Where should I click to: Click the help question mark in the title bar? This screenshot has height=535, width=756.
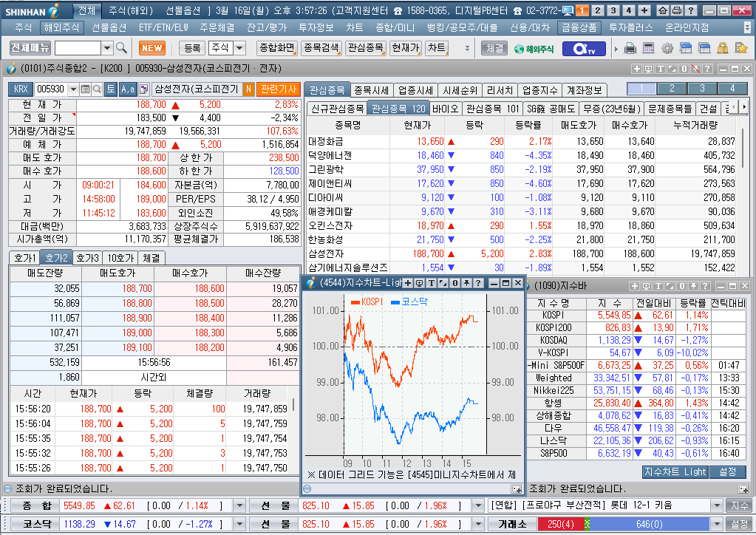(690, 10)
